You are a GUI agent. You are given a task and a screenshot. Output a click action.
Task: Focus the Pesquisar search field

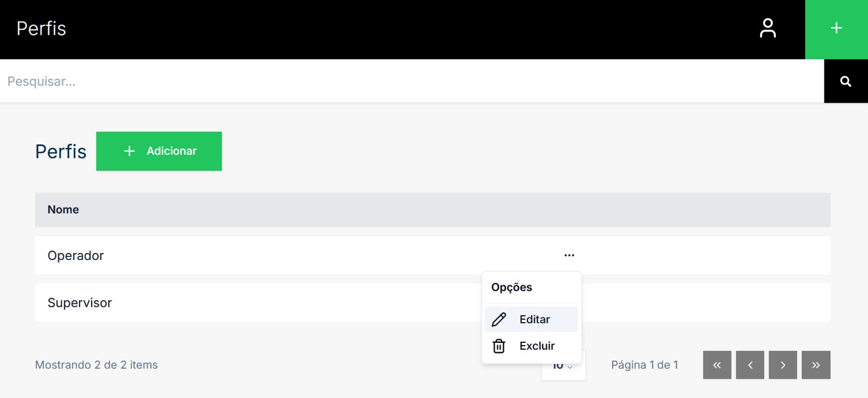406,81
